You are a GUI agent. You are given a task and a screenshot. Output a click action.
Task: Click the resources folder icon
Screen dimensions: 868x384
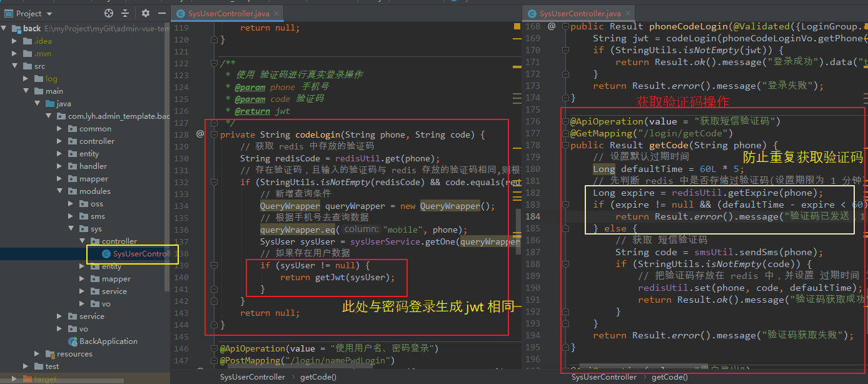pos(50,354)
